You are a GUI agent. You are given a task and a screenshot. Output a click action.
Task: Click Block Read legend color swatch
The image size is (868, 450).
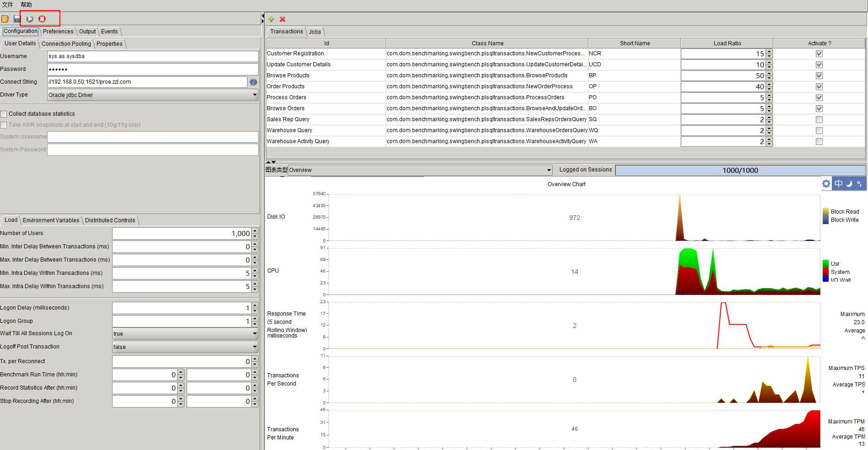[x=826, y=212]
